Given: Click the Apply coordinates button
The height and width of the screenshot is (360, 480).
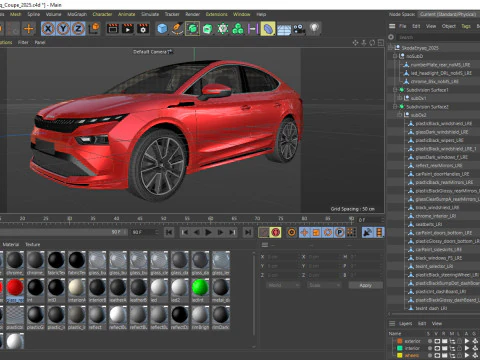Looking at the screenshot, I should 366,285.
